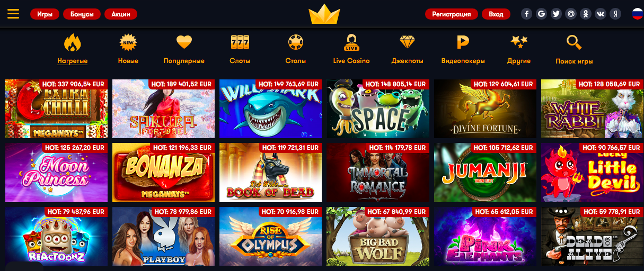This screenshot has height=271, width=644.
Task: Open the Бонусы menu item
Action: coord(82,14)
